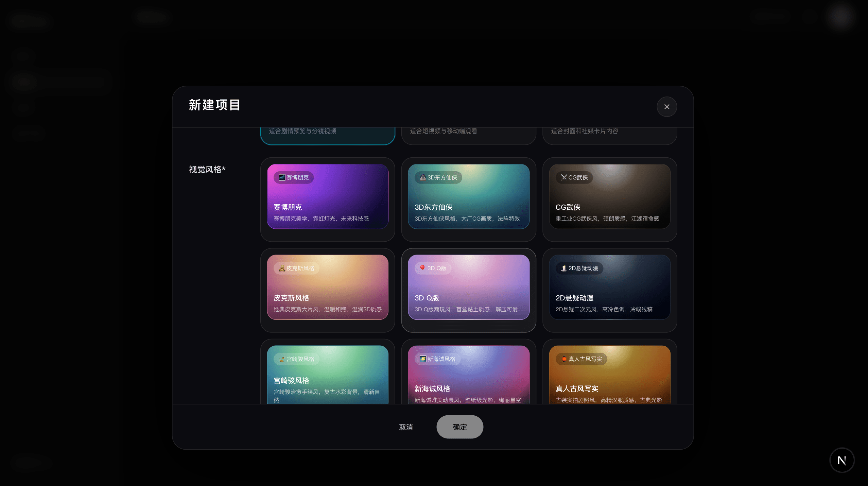Pick the 皮克斯风格 style card
Screen dimensions: 868x486
(328, 290)
